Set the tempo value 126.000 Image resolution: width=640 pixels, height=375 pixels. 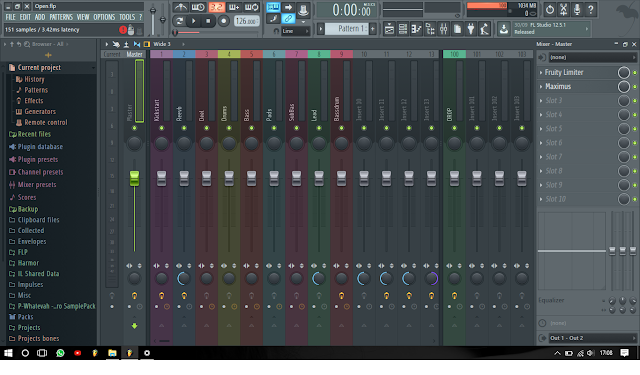[247, 21]
